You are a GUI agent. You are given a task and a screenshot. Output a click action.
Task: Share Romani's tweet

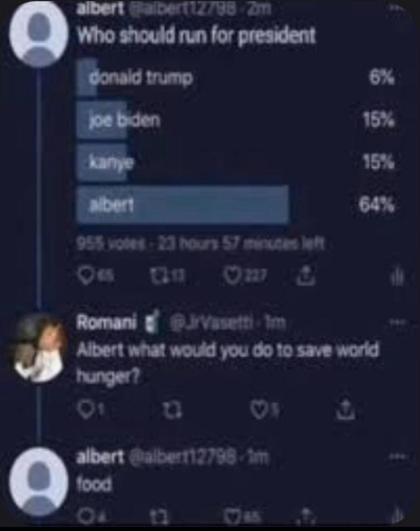(x=345, y=411)
